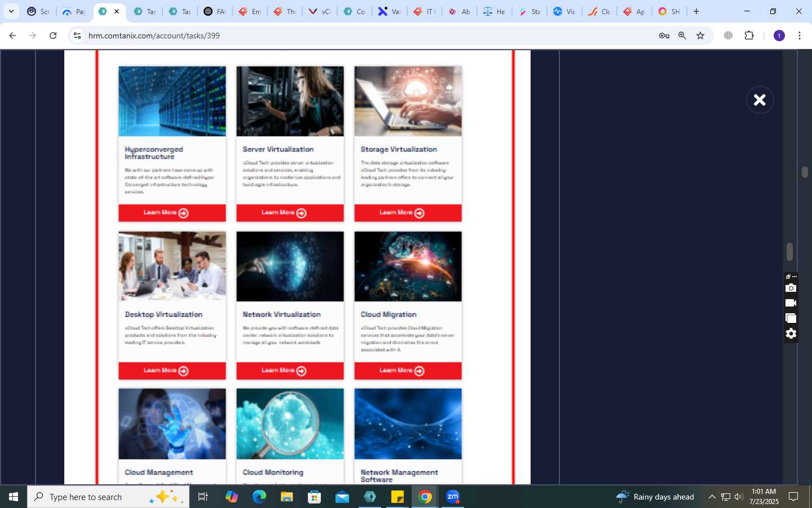Click the Cloud Migration globe image
The width and height of the screenshot is (812, 508).
click(x=408, y=266)
